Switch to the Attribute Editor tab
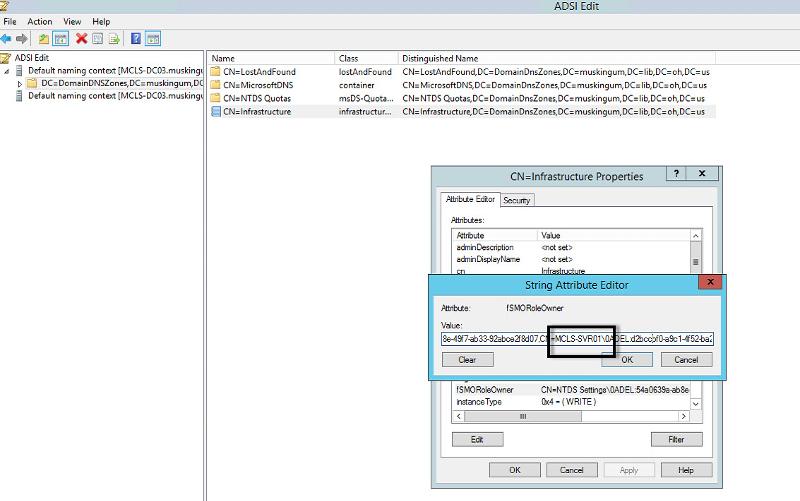800x501 pixels. pos(470,199)
